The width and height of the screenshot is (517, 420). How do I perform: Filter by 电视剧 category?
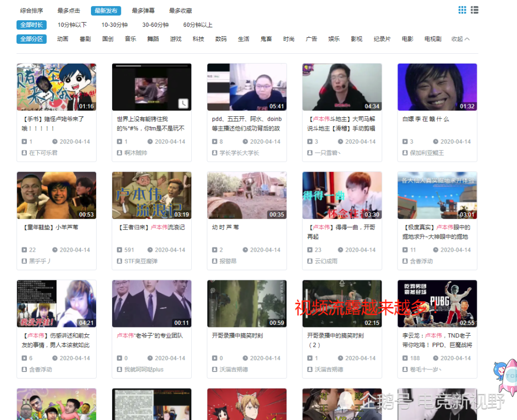click(433, 39)
